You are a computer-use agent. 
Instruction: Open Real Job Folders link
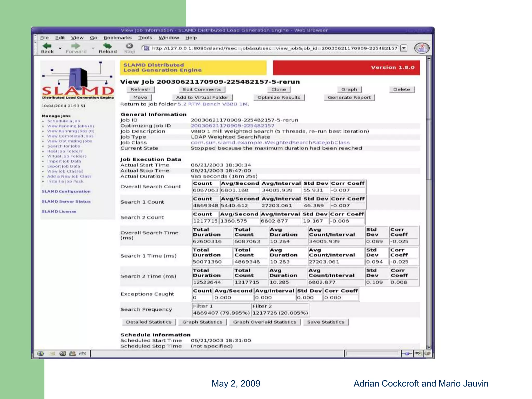click(x=65, y=151)
